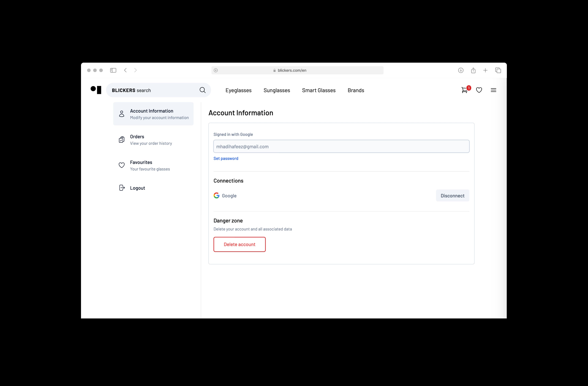The width and height of the screenshot is (588, 386).
Task: Open the Sunglasses menu
Action: pyautogui.click(x=277, y=90)
